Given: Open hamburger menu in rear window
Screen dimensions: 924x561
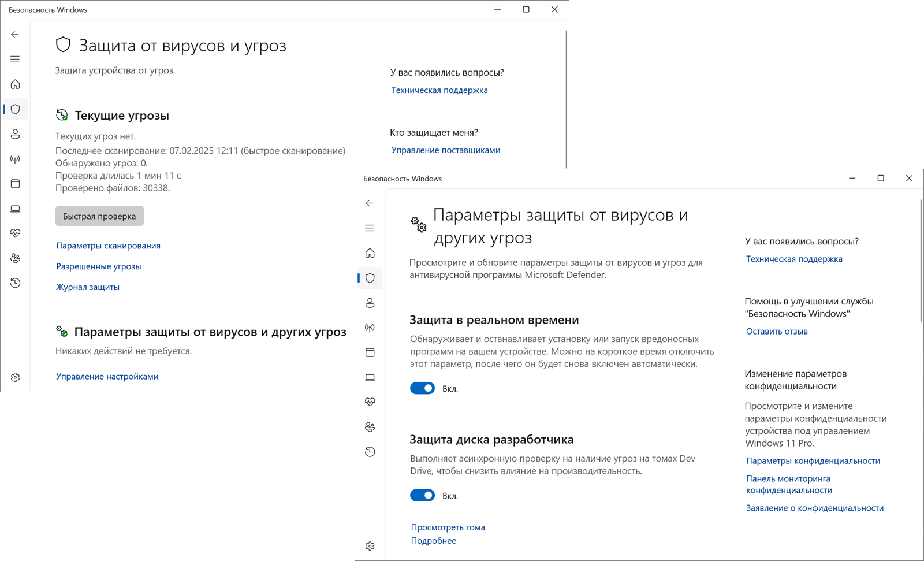Looking at the screenshot, I should pyautogui.click(x=15, y=60).
